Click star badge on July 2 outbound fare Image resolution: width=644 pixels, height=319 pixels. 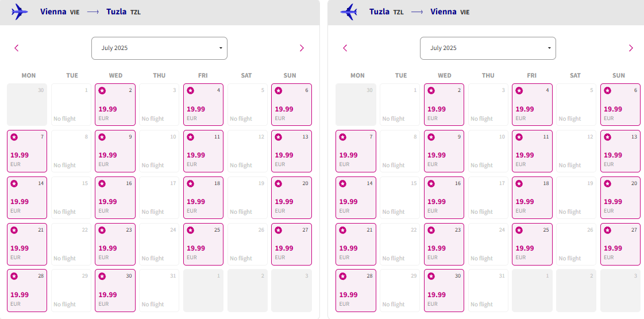pos(102,90)
